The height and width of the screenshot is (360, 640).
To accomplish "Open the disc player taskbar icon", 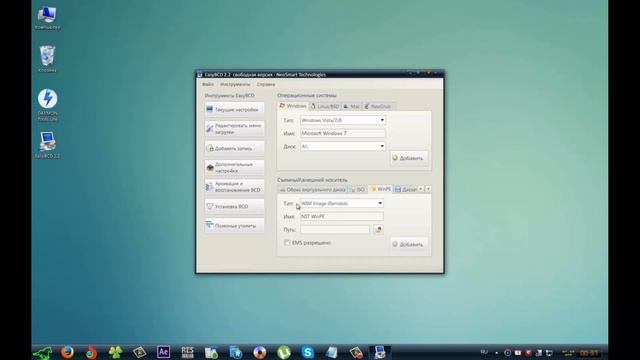I will coord(260,352).
